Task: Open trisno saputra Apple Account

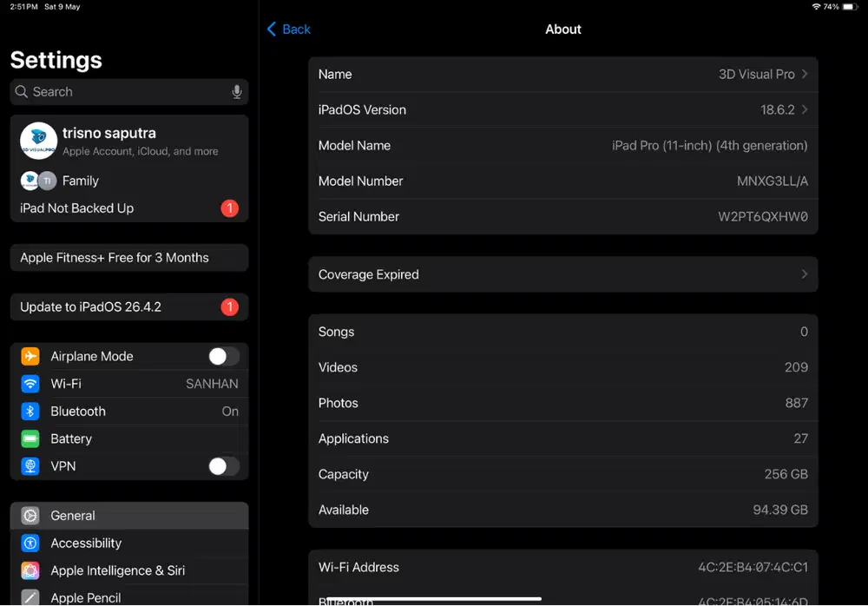Action: tap(129, 141)
